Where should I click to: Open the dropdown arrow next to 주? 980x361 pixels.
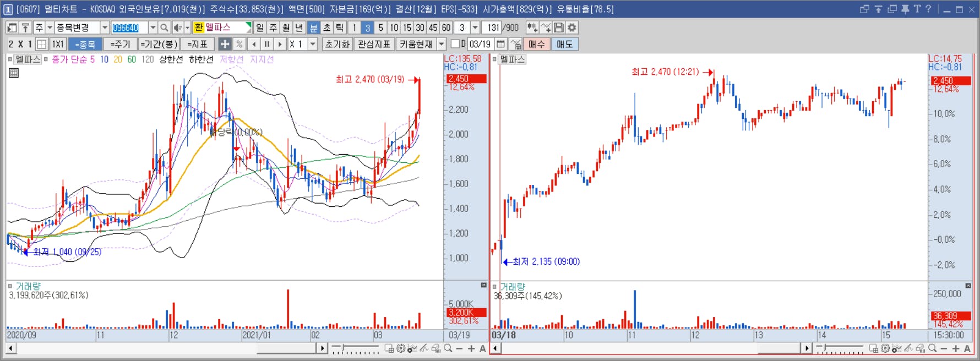[x=50, y=28]
